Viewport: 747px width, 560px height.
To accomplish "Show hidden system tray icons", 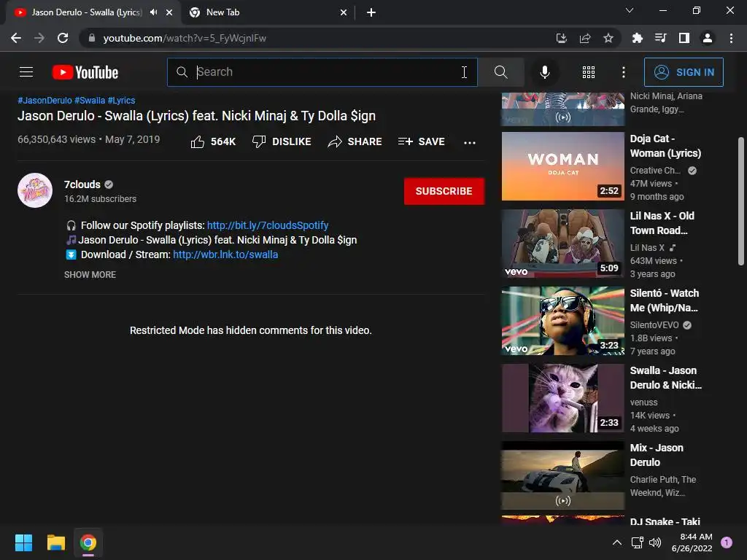I will point(616,542).
